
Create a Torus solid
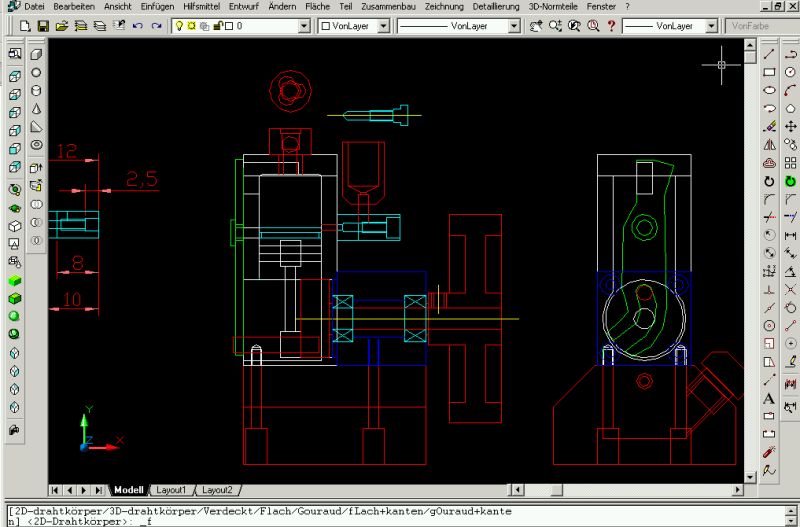coord(36,145)
